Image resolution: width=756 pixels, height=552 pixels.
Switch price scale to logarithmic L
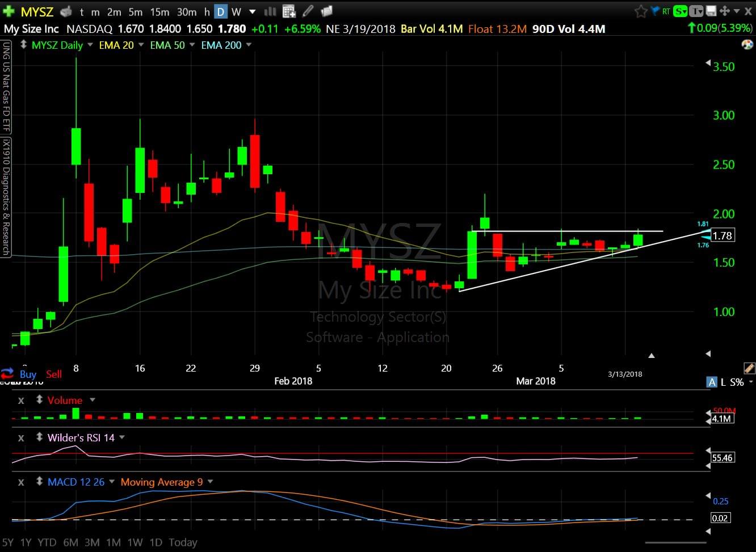click(x=723, y=382)
